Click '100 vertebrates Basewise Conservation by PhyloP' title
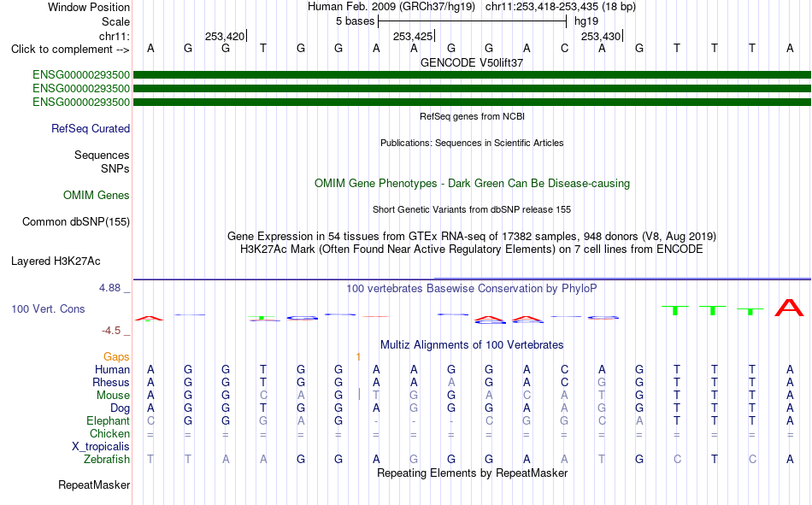The height and width of the screenshot is (505, 812). point(472,289)
